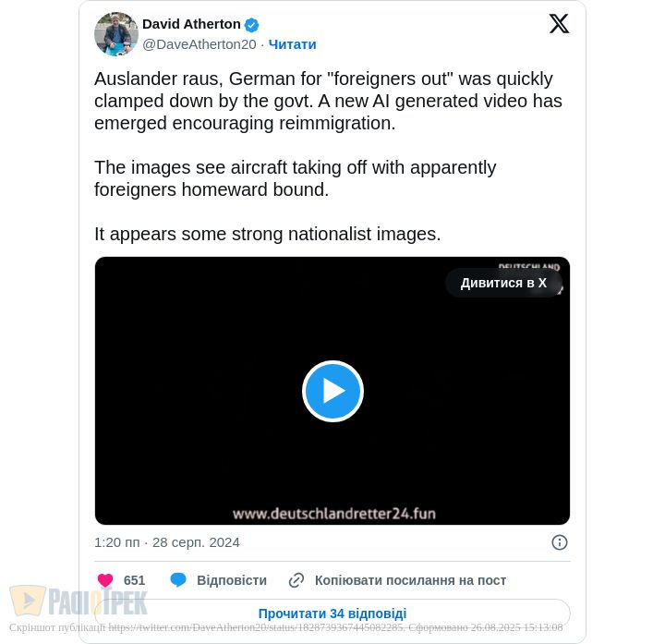Click the Відповісти reply label
The image size is (665, 644).
pyautogui.click(x=232, y=580)
